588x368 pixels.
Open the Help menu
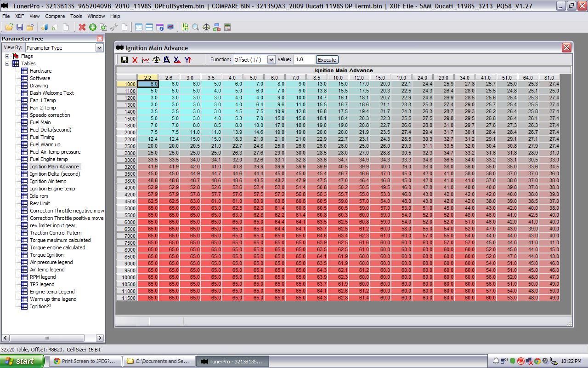[x=115, y=16]
